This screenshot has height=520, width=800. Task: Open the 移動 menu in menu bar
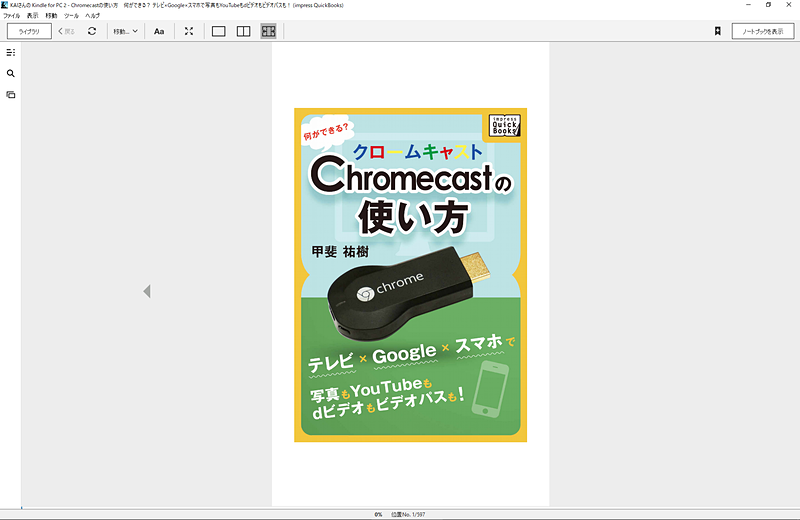pyautogui.click(x=51, y=16)
